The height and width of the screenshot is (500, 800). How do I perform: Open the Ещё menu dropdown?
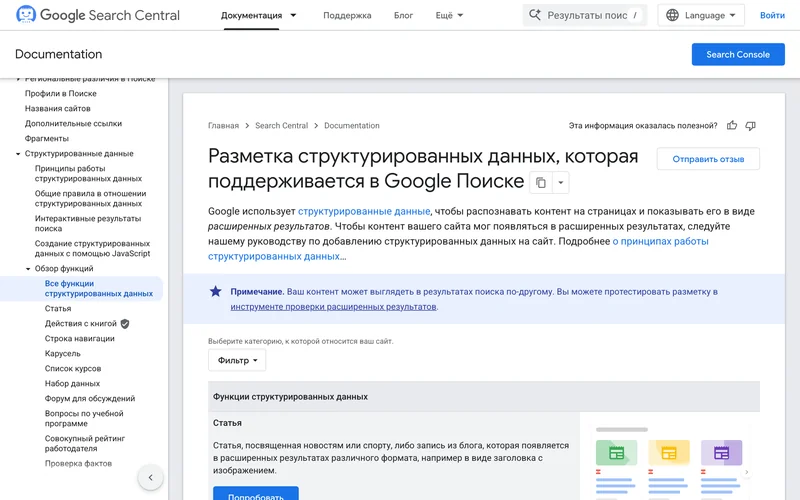pyautogui.click(x=449, y=15)
